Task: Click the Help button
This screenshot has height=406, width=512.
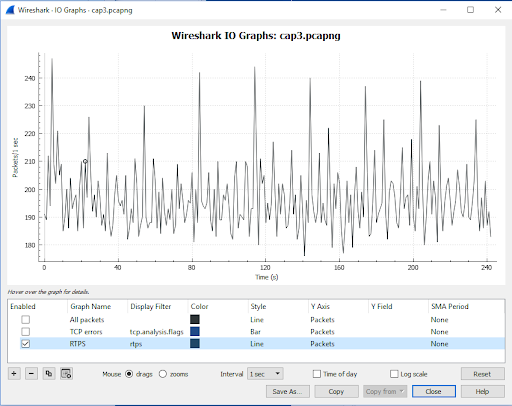Action: (x=482, y=391)
